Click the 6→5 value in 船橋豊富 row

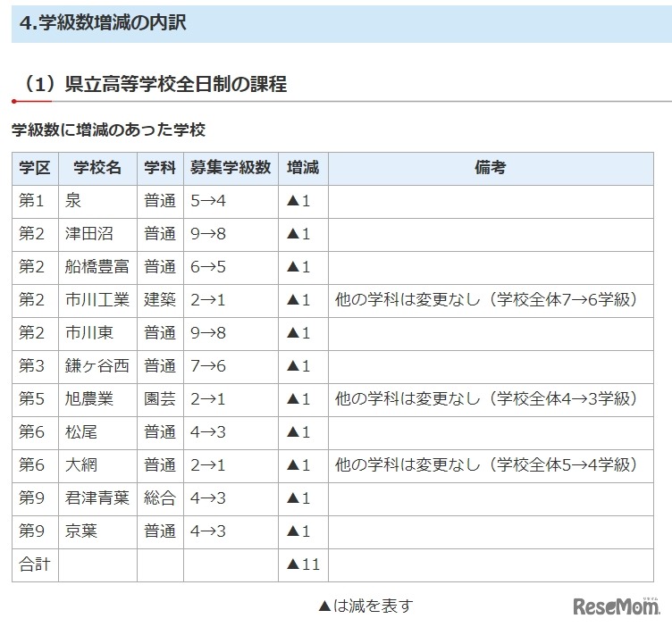(208, 267)
